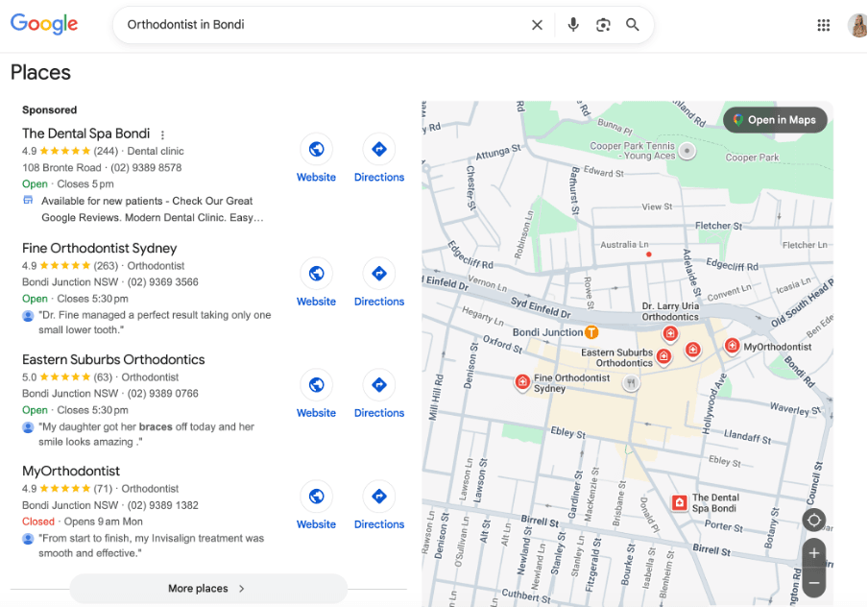Select The Dental Spa Bondi map pin
This screenshot has width=868, height=607.
coord(679,502)
